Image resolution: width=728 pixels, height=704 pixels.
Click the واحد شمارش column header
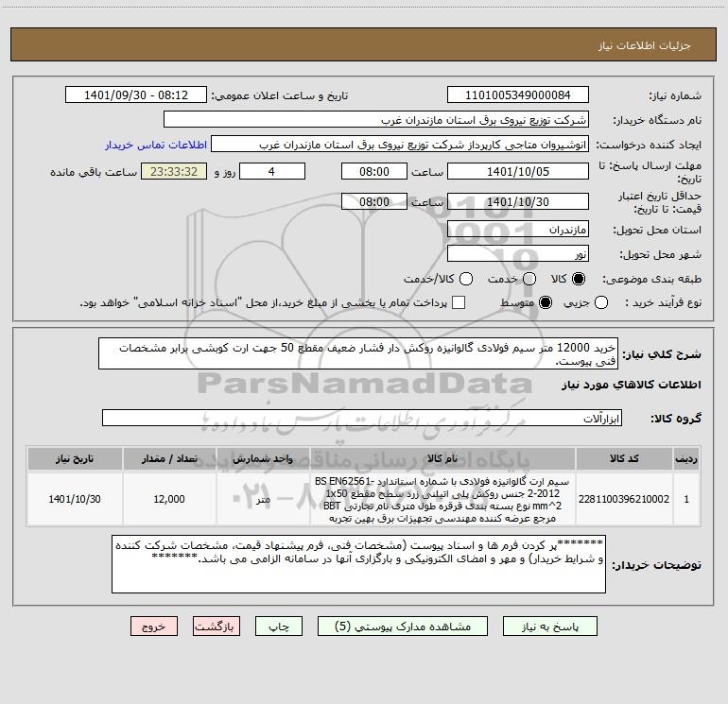pyautogui.click(x=263, y=458)
